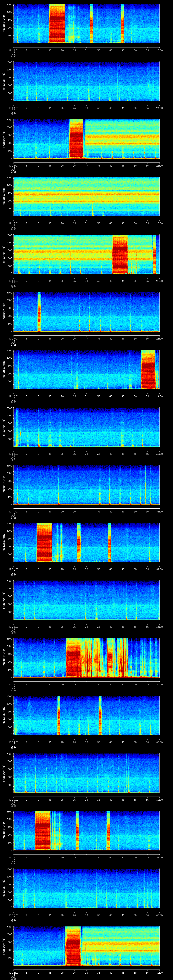The height and width of the screenshot is (980, 173).
Task: Click the 19:23:00 start time label
Action: [13, 108]
